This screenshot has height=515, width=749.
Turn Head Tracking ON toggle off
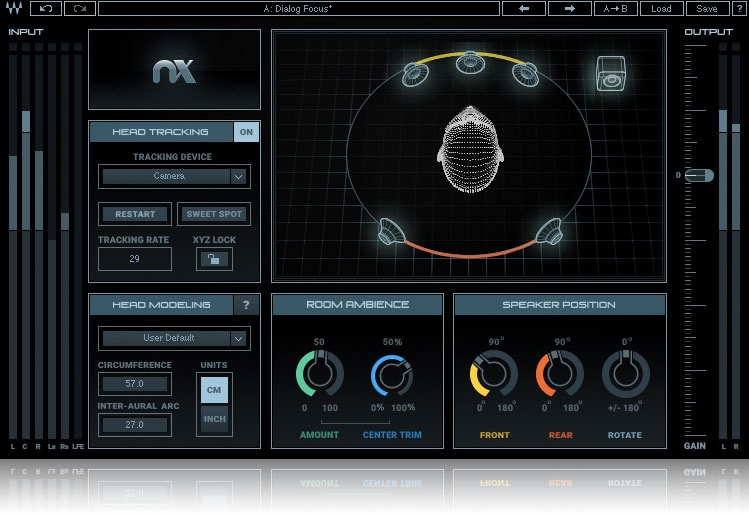point(246,132)
